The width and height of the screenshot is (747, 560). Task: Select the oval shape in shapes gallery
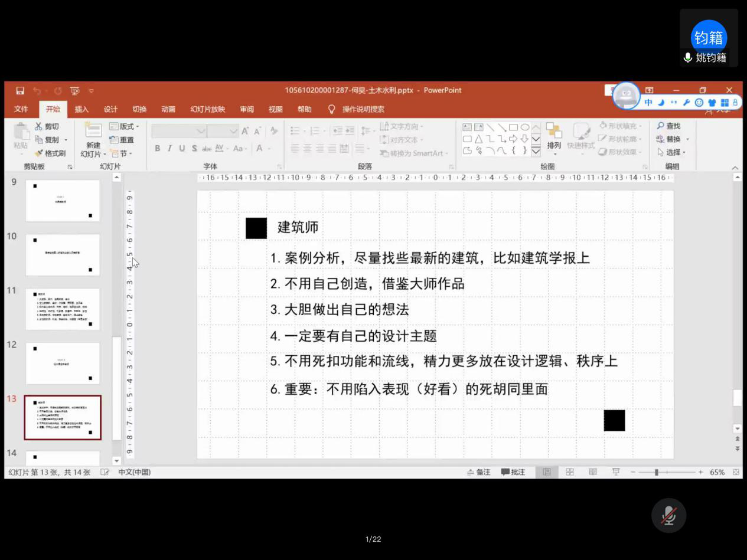pos(524,127)
